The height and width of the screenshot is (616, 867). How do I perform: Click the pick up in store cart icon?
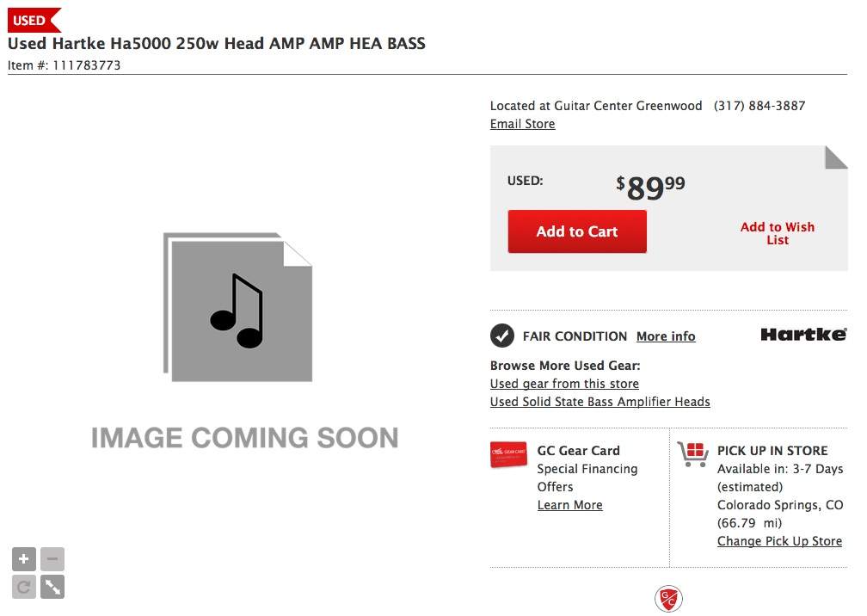point(693,454)
